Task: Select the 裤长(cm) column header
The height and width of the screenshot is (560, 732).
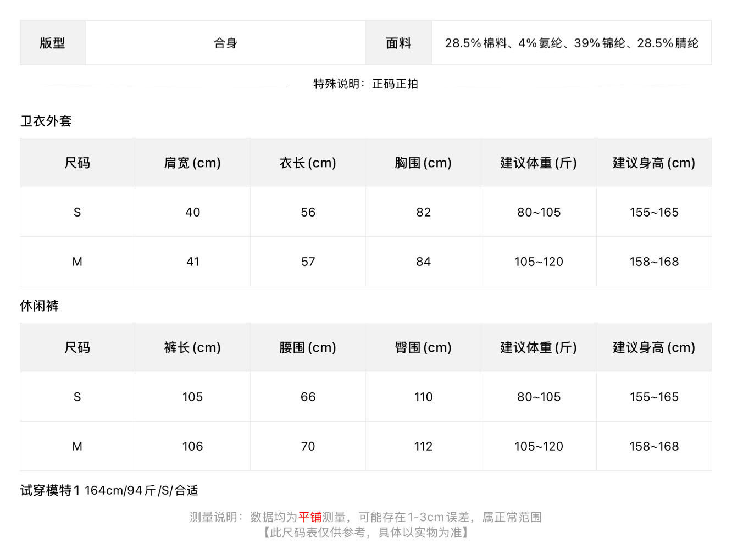Action: point(192,347)
